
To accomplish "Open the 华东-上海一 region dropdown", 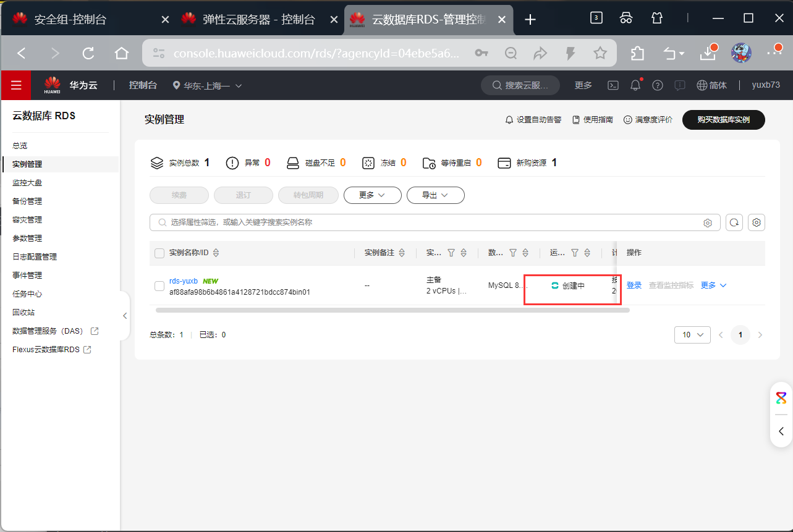I will 207,86.
